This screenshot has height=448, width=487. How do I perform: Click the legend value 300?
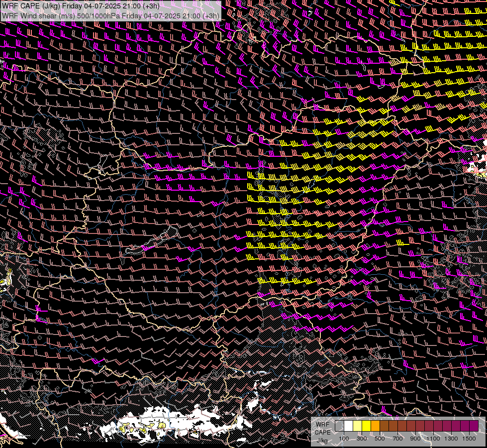(x=362, y=439)
